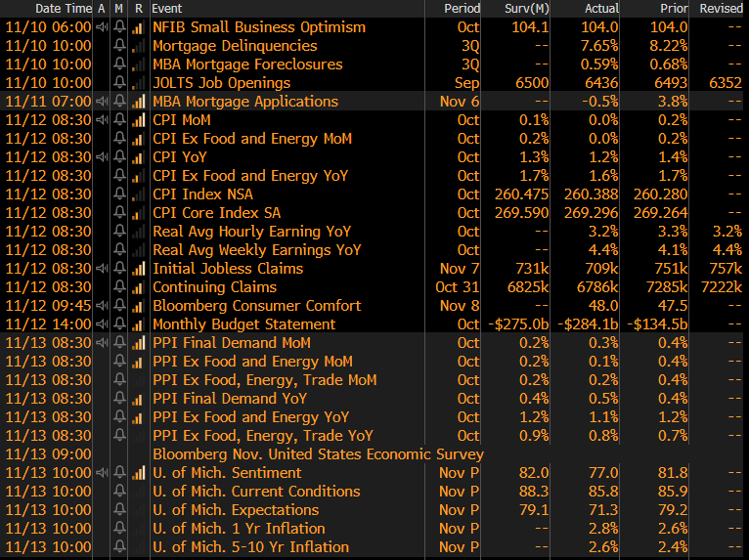Open the Bloomberg Nov. United States Economic Survey event
Viewport: 749px width, 560px height.
tap(318, 454)
